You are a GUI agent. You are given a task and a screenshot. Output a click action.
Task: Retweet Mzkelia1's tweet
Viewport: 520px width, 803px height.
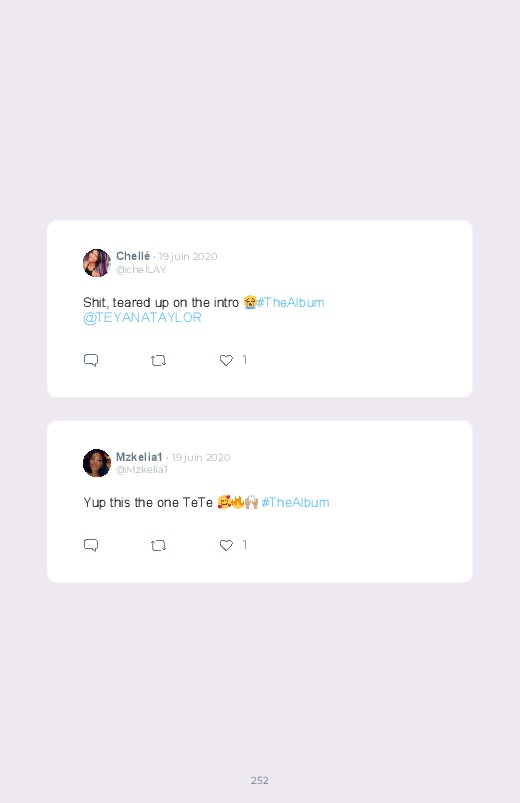point(158,545)
